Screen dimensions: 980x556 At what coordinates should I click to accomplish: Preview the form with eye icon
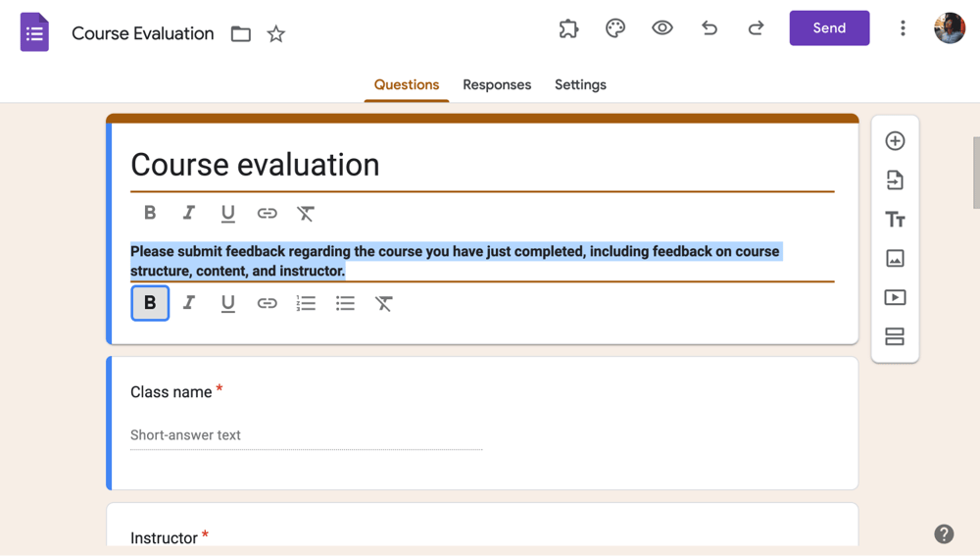[662, 28]
